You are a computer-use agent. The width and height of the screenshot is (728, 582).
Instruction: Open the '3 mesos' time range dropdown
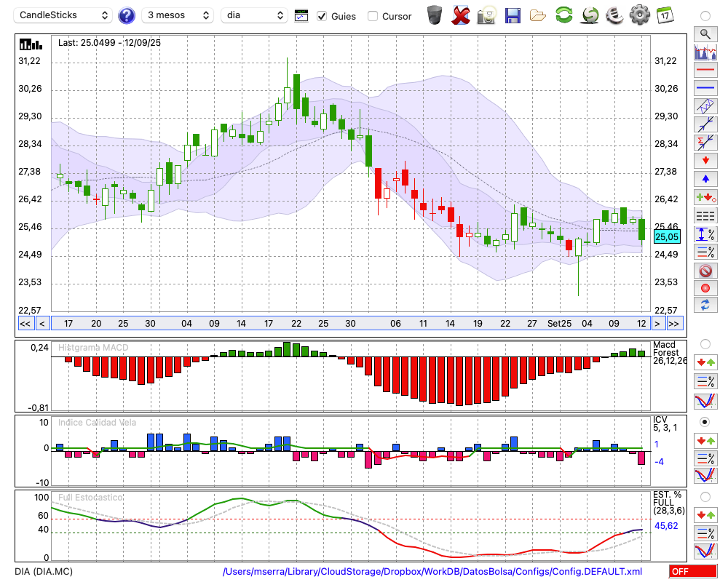[178, 15]
